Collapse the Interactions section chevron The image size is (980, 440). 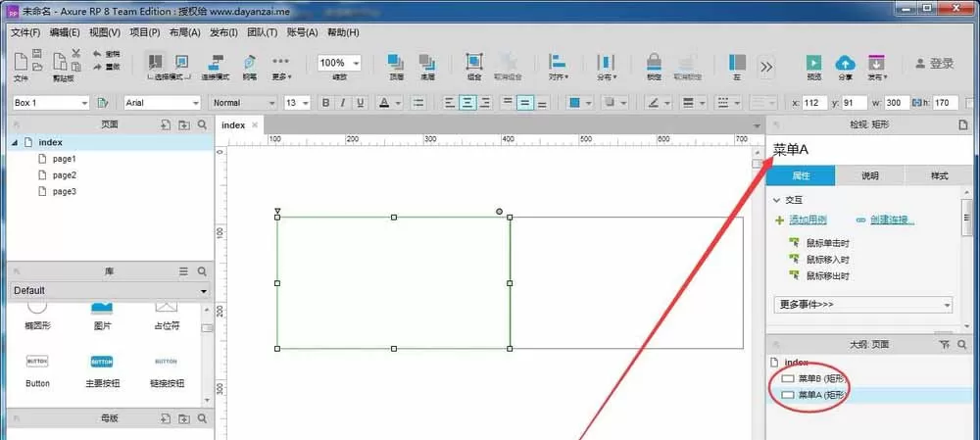777,201
